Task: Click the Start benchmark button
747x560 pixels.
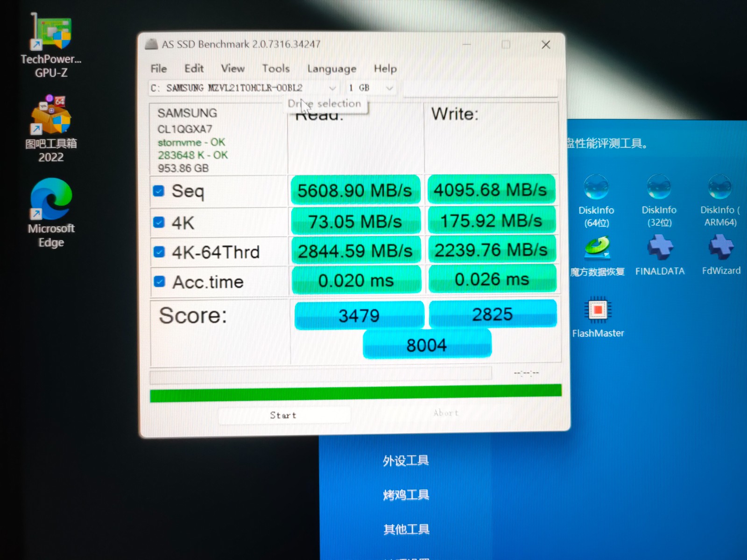Action: click(x=284, y=415)
